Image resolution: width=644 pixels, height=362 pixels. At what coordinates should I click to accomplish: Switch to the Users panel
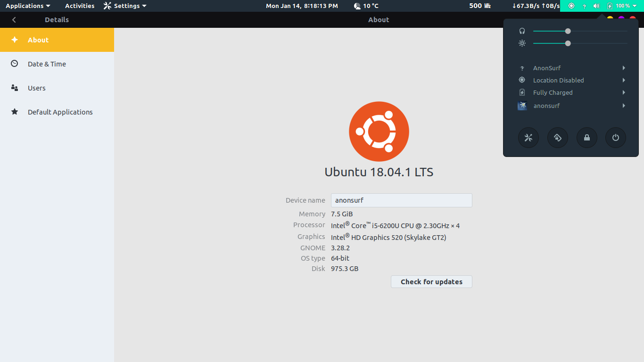(57, 88)
